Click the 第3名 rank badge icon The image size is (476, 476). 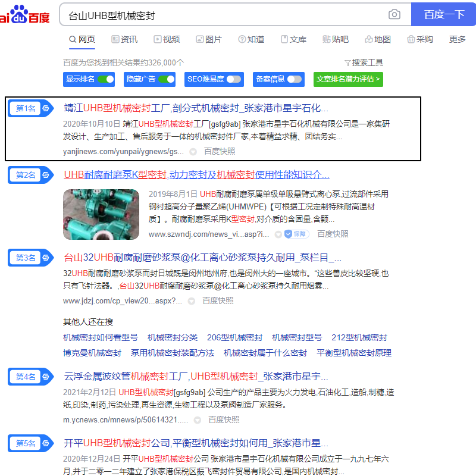pos(31,258)
